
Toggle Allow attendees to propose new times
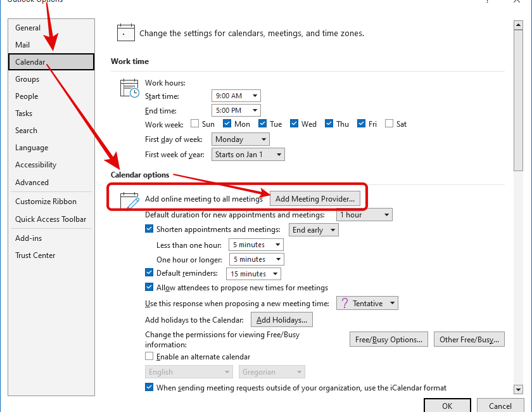[x=149, y=287]
